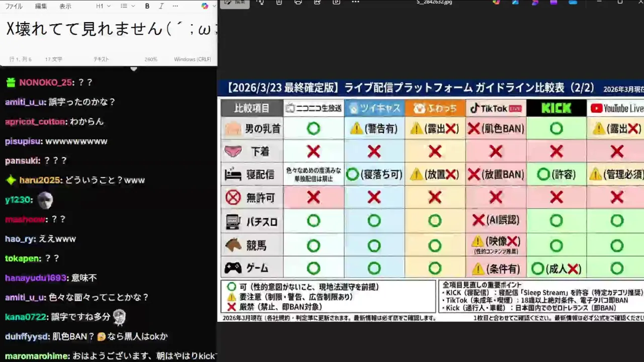Click username apricot_cotton in chat
Viewport: 644px width, 362px height.
point(35,122)
